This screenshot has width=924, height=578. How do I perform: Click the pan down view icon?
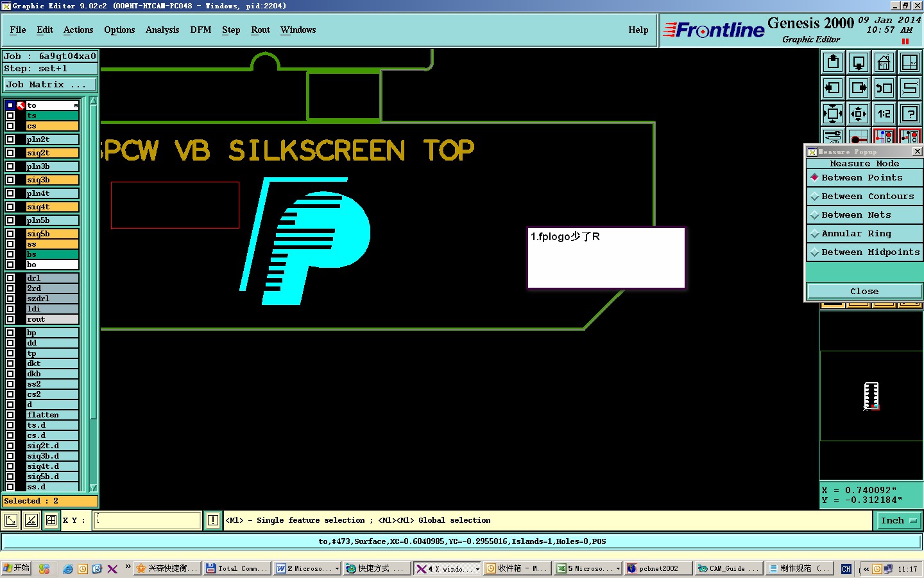coord(859,62)
